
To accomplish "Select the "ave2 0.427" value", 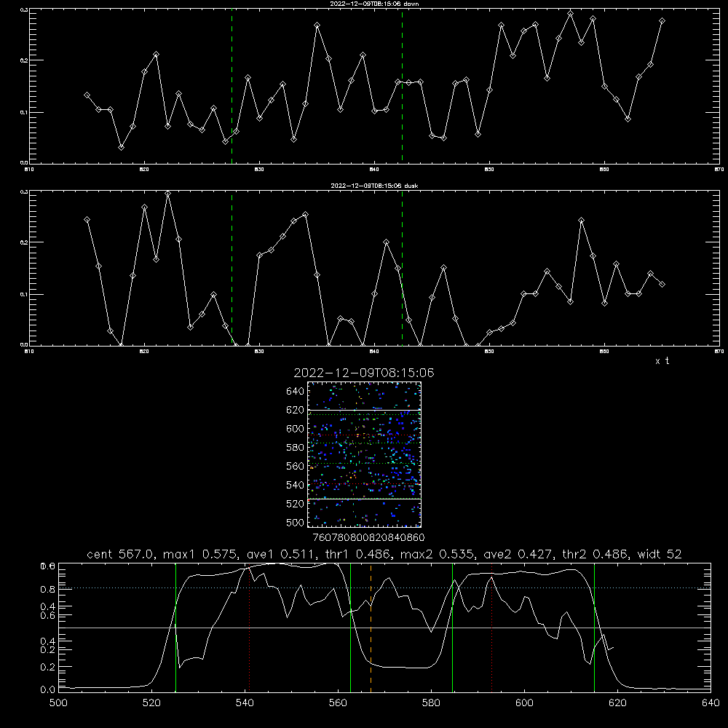I will point(517,554).
